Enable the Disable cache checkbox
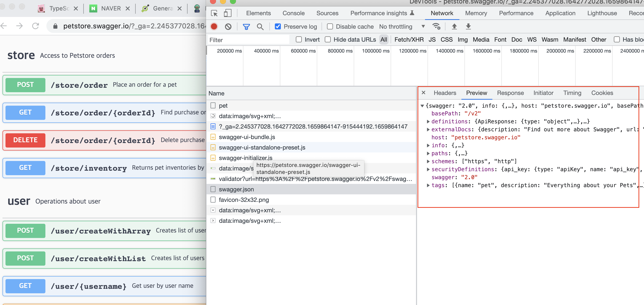The image size is (644, 305). (x=330, y=26)
